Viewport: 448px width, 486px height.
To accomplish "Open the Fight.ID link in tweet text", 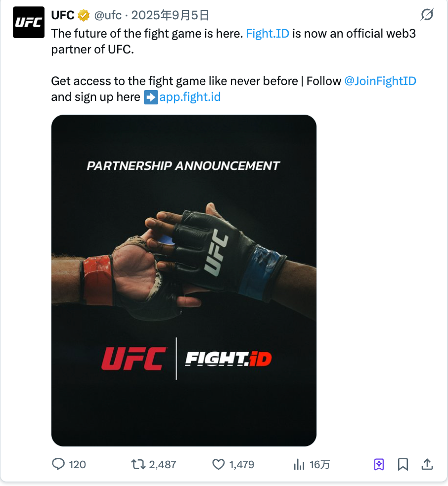I will tap(268, 34).
